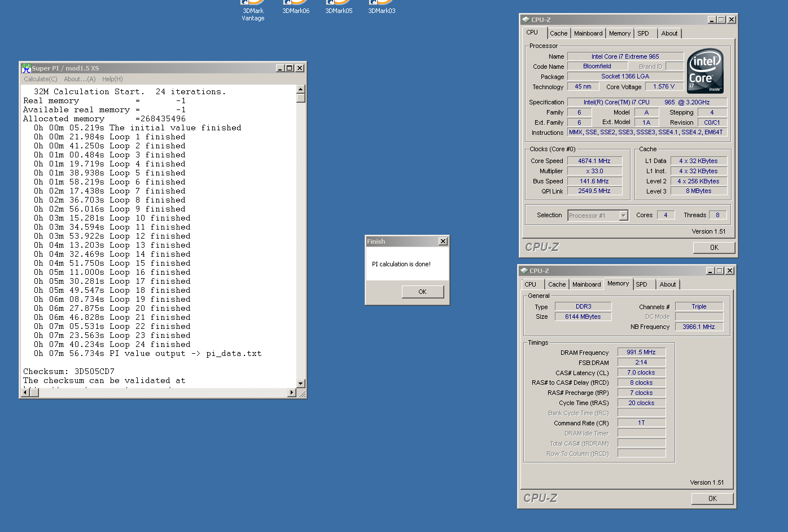Switch to Mainboard tab in lower CPU-Z
Image resolution: width=788 pixels, height=532 pixels.
(x=586, y=284)
